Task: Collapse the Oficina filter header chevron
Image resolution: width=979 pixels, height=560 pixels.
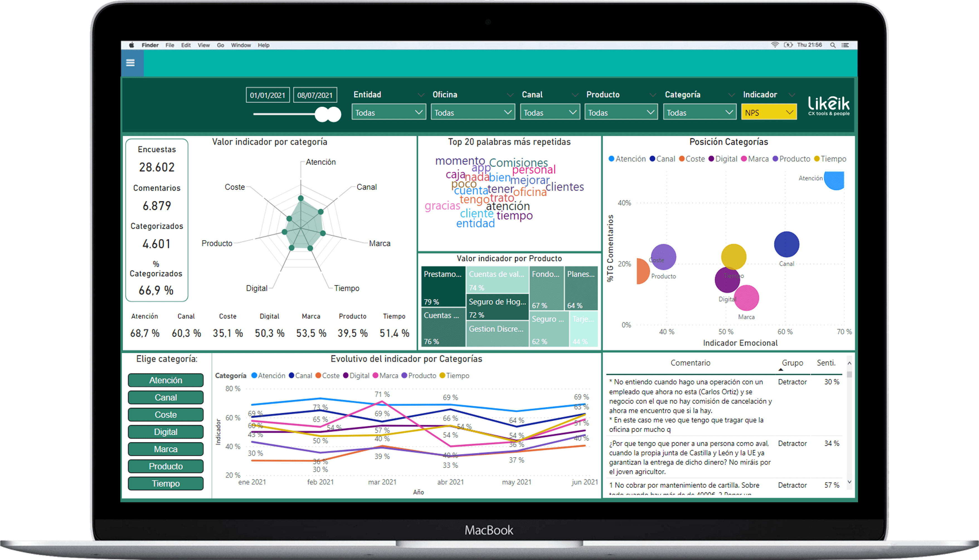Action: pyautogui.click(x=510, y=95)
